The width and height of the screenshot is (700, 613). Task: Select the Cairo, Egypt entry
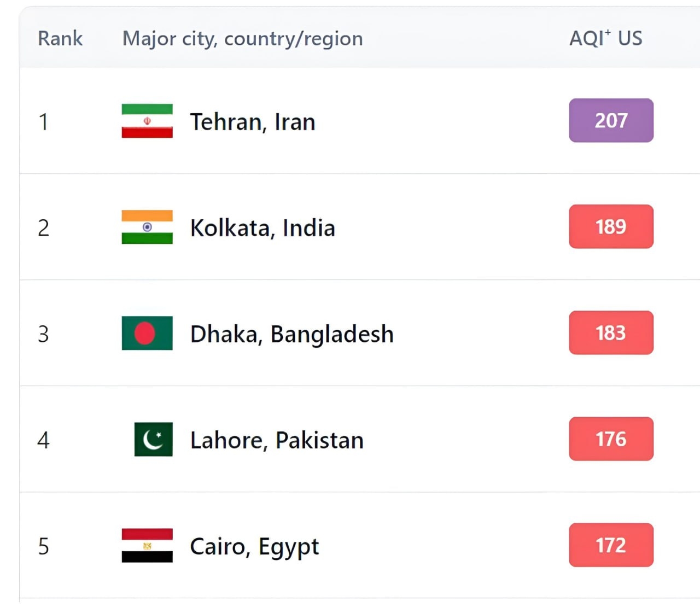point(254,546)
